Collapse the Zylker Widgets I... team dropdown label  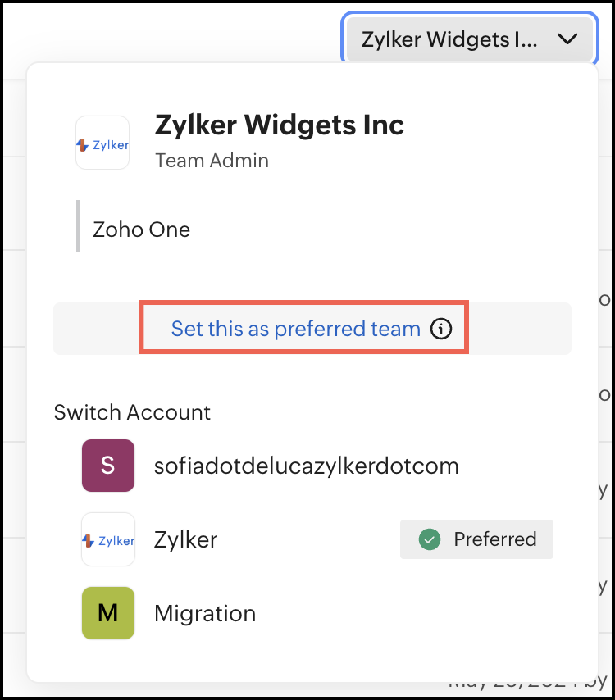(449, 39)
